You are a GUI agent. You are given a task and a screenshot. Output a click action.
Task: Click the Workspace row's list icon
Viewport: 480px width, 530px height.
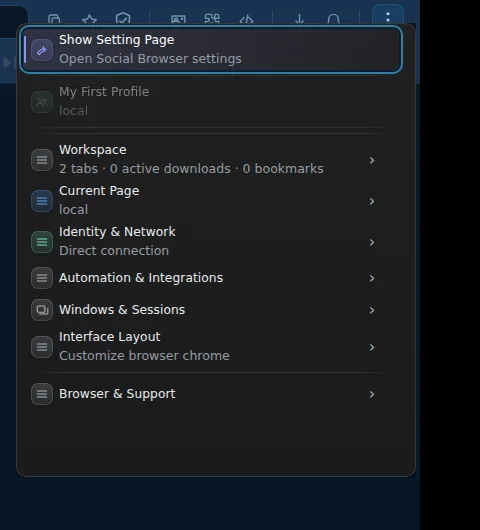42,160
